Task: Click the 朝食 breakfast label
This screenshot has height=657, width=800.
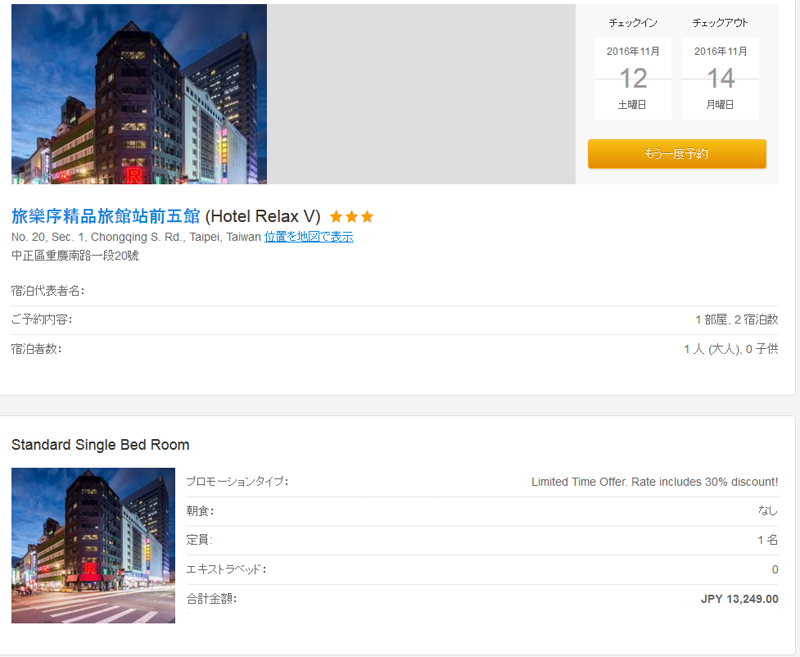Action: tap(200, 511)
